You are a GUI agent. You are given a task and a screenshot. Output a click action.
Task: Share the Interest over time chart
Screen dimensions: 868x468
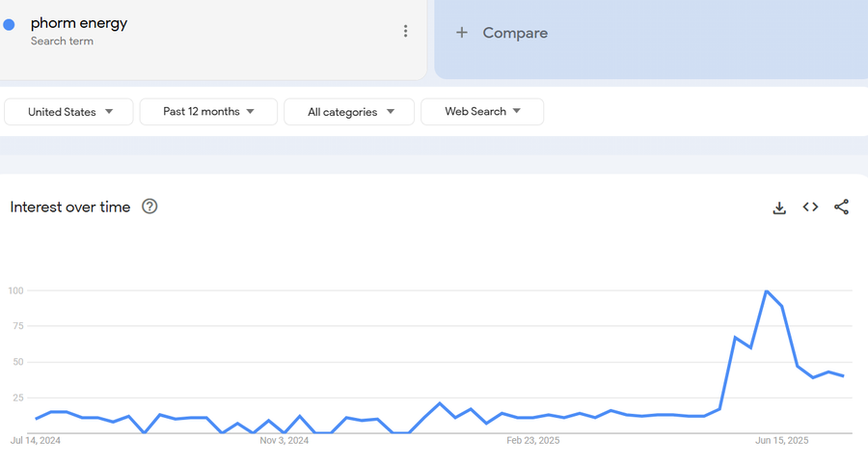click(x=841, y=207)
